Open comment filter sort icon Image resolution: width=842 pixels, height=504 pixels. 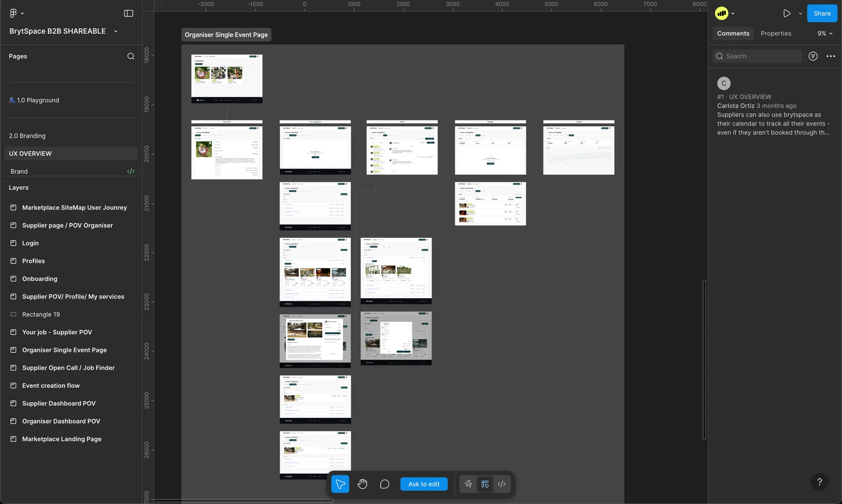[x=813, y=56]
